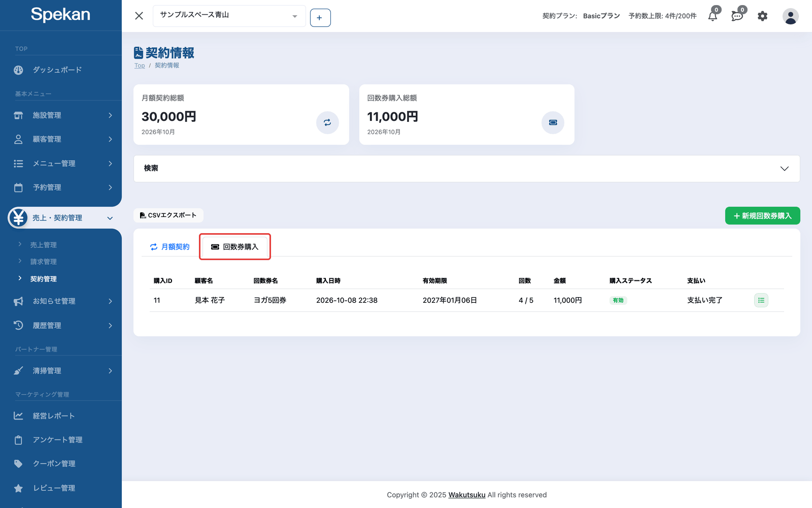Open 請求管理 submenu item
The width and height of the screenshot is (812, 508).
point(44,262)
